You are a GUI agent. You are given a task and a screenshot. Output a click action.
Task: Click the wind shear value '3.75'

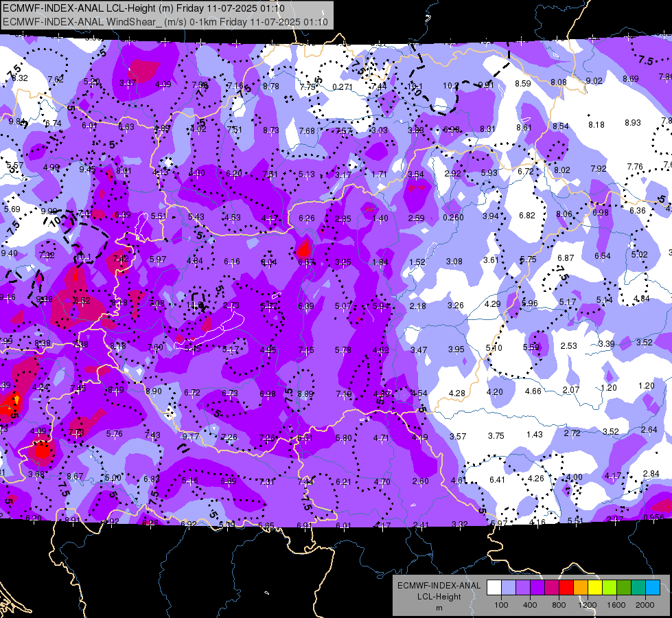coord(496,436)
